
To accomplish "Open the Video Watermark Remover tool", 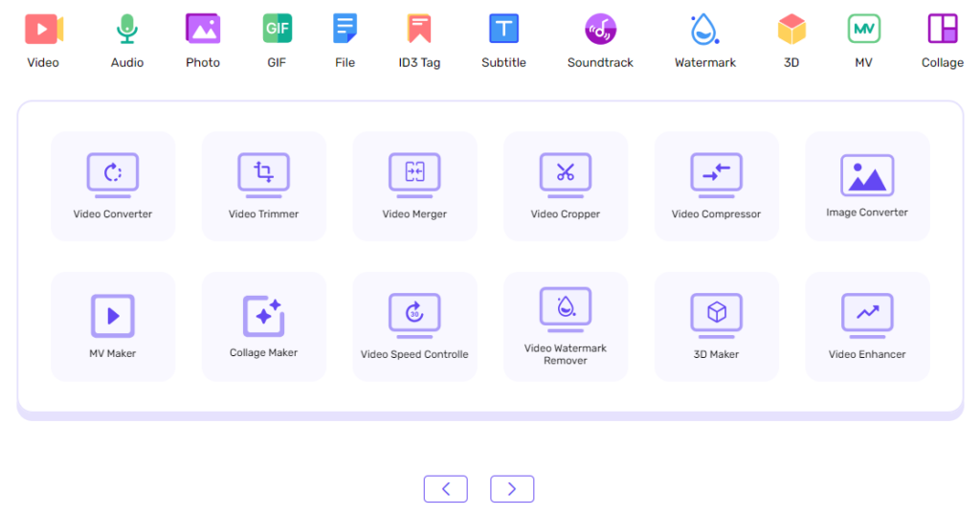I will [x=566, y=326].
